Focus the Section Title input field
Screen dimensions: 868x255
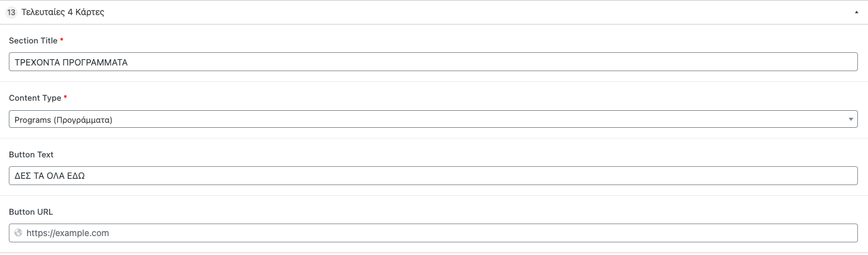click(x=433, y=62)
